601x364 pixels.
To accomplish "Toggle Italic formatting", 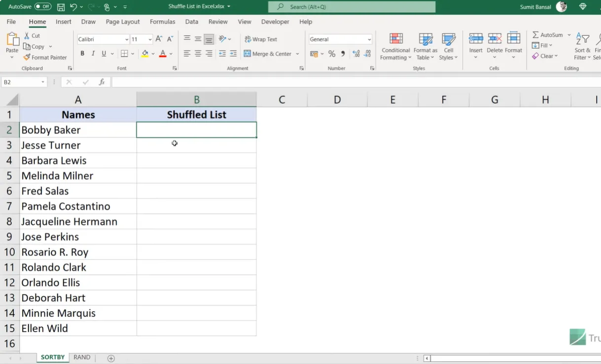I will click(93, 54).
